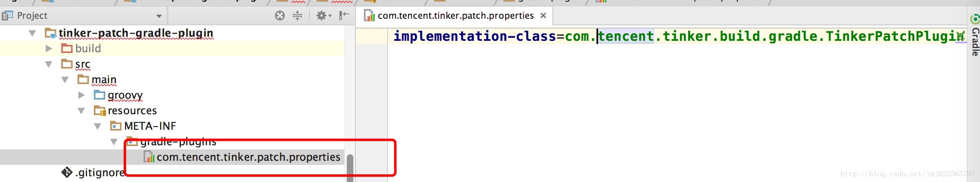This screenshot has width=980, height=182.
Task: Click the inspection checkmark in editor corner
Action: pos(961,35)
